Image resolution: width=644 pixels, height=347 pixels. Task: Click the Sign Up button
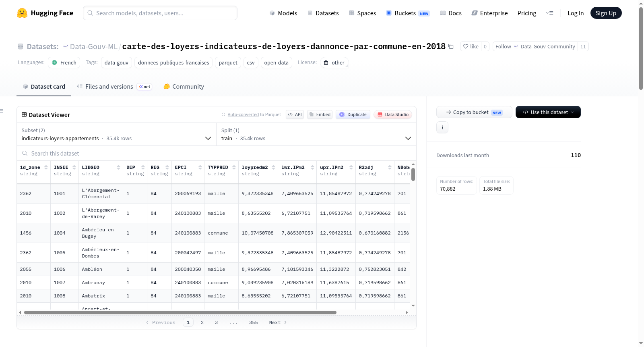[606, 13]
